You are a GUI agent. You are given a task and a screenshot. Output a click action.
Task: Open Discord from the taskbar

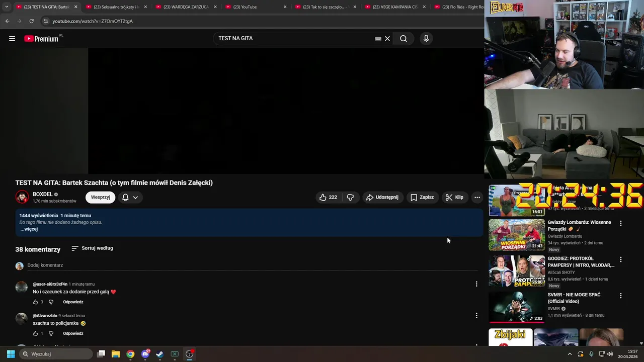pyautogui.click(x=145, y=354)
